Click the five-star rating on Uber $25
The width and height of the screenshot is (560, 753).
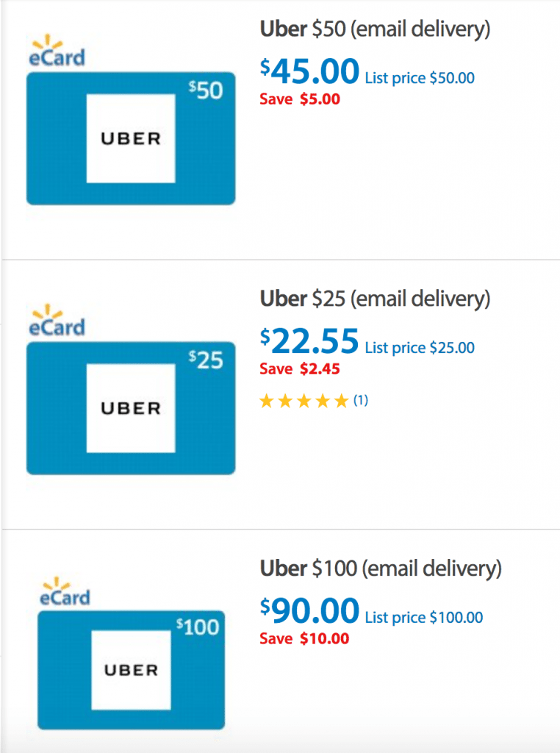click(x=304, y=401)
